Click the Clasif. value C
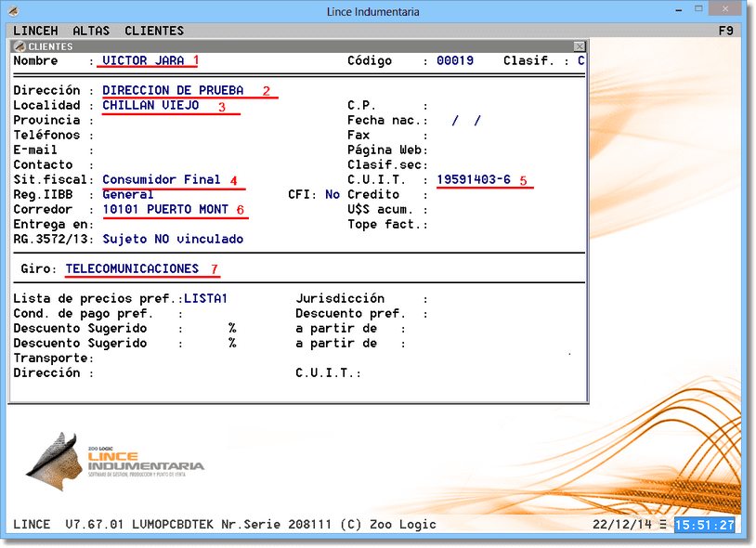 581,60
